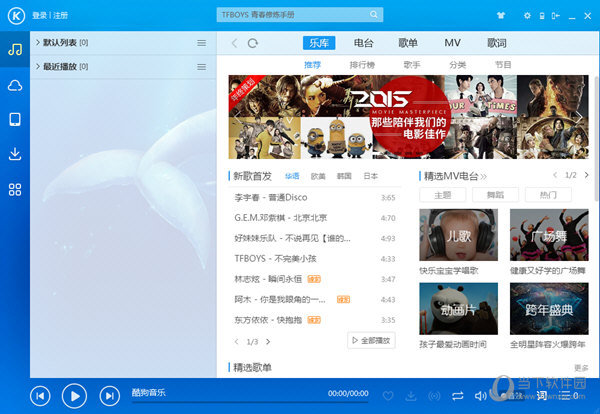Viewport: 600px width, 414px height.
Task: Open the mobile device sidebar icon
Action: pyautogui.click(x=15, y=120)
